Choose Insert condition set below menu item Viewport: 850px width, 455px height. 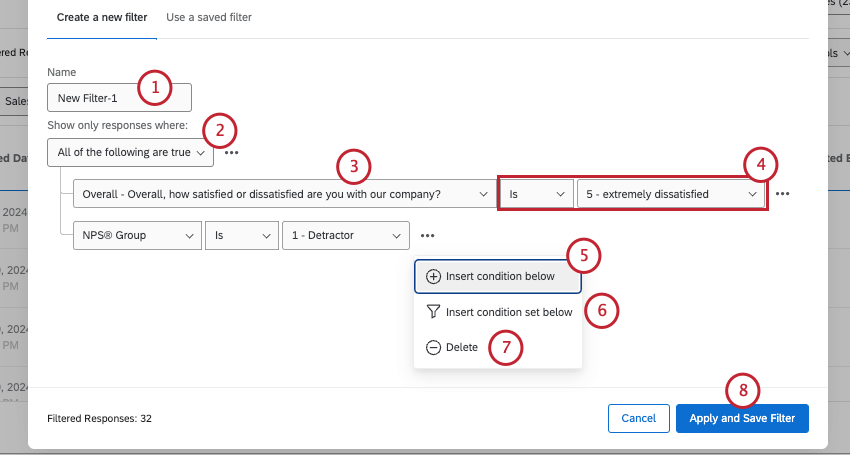pos(508,312)
